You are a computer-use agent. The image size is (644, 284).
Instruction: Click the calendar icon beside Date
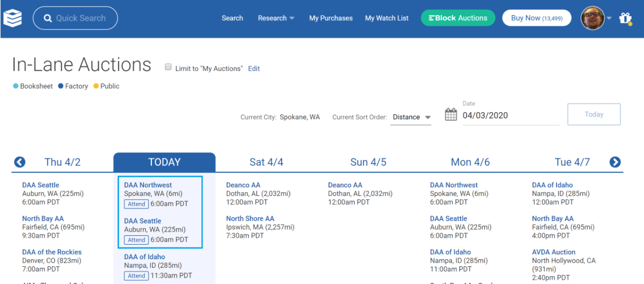click(x=451, y=114)
